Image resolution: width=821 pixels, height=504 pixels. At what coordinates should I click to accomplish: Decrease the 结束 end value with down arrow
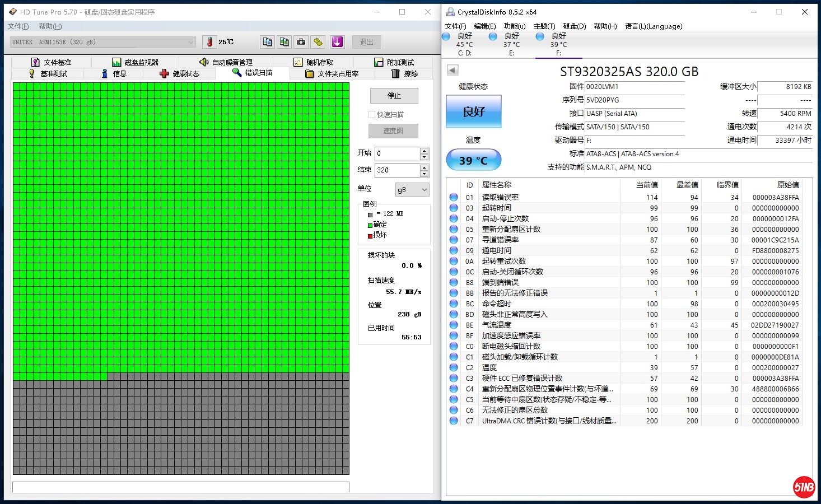pyautogui.click(x=425, y=173)
